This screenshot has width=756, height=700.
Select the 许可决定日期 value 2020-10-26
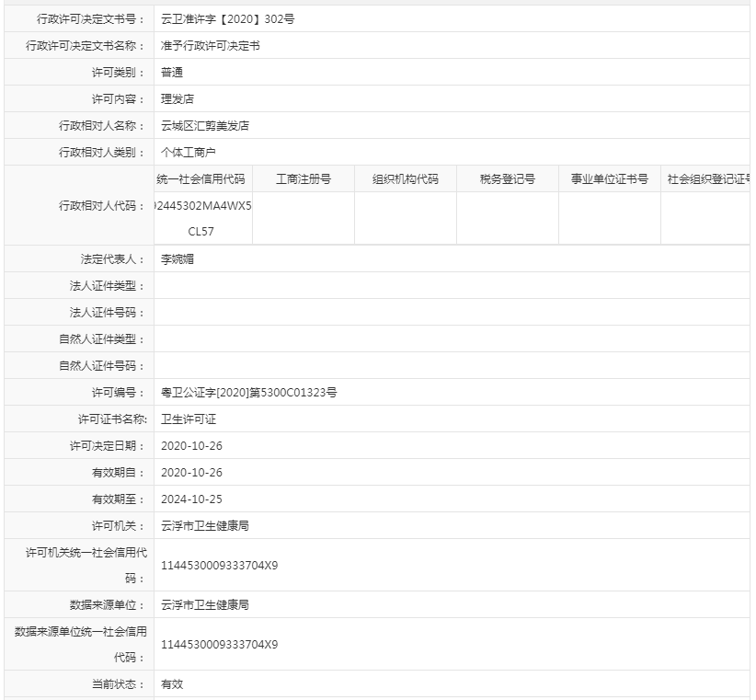tap(191, 446)
